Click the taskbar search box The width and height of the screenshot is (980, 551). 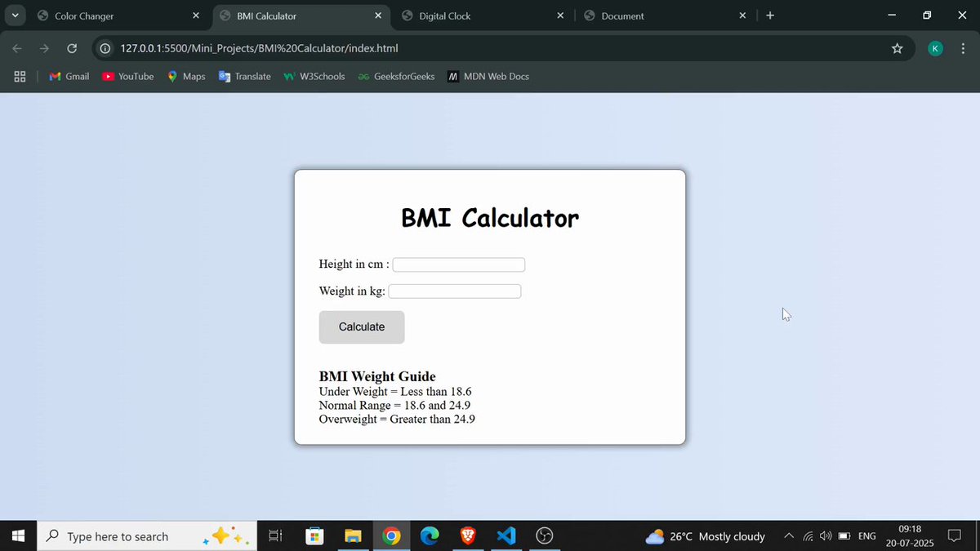[x=147, y=536]
